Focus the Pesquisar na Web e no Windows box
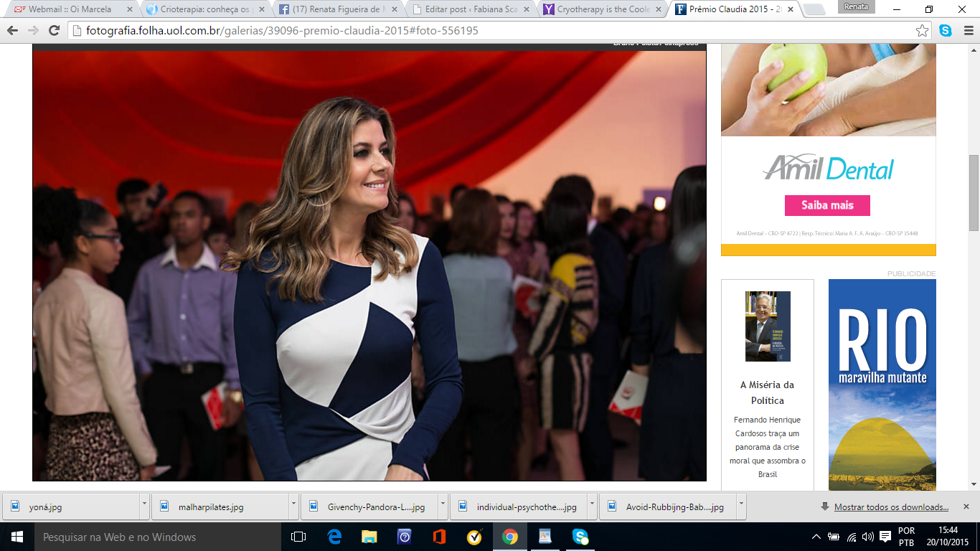 [157, 537]
